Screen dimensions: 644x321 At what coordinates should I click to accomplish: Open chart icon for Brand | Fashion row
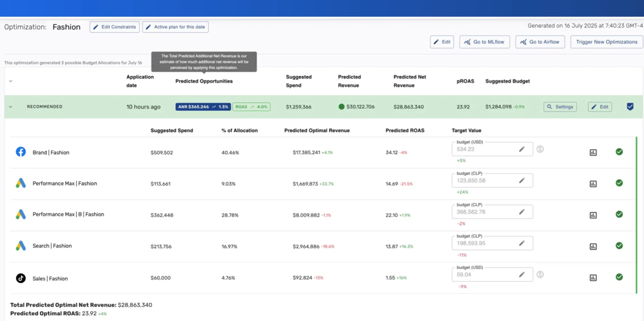592,153
